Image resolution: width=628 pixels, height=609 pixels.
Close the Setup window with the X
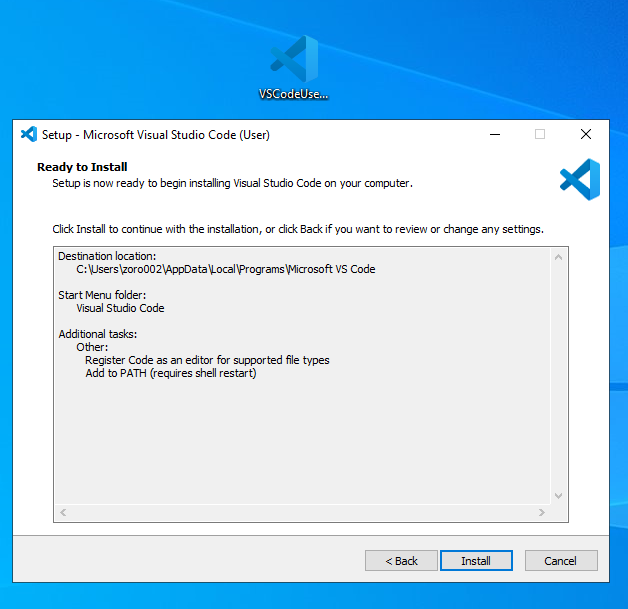[x=586, y=135]
